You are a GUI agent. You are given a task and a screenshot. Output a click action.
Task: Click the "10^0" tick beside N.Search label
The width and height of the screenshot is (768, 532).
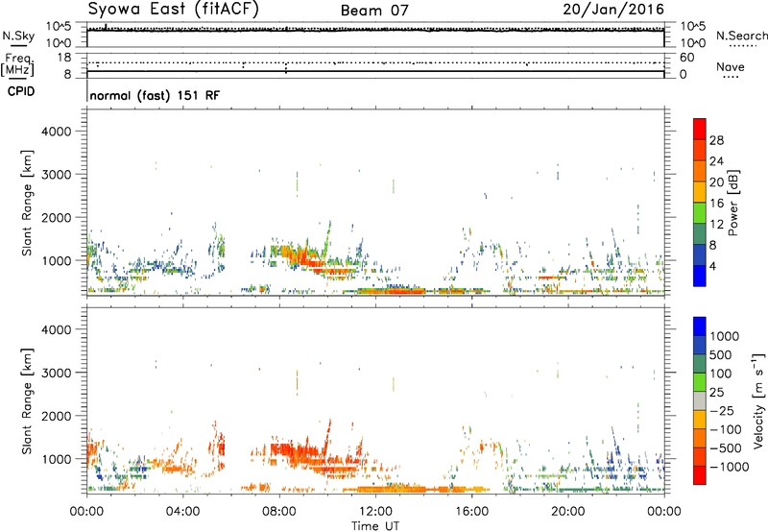click(x=693, y=43)
